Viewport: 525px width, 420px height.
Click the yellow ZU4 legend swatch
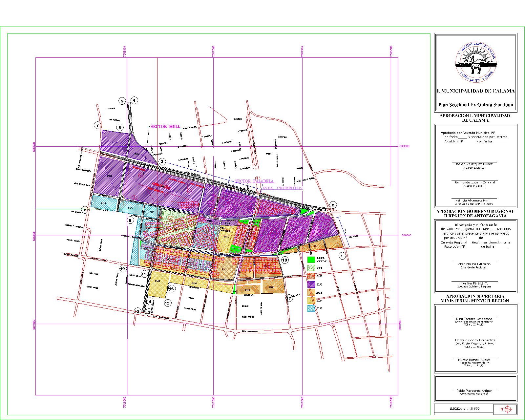click(x=311, y=300)
